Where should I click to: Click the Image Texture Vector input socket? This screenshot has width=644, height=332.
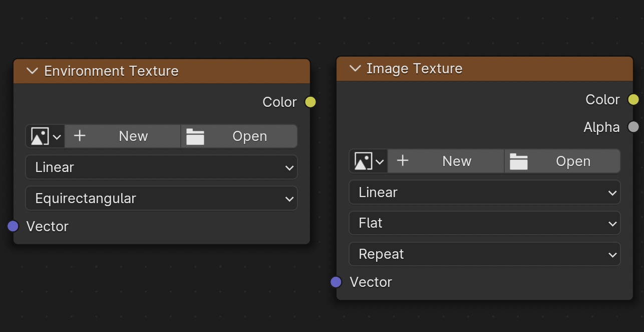(x=337, y=282)
